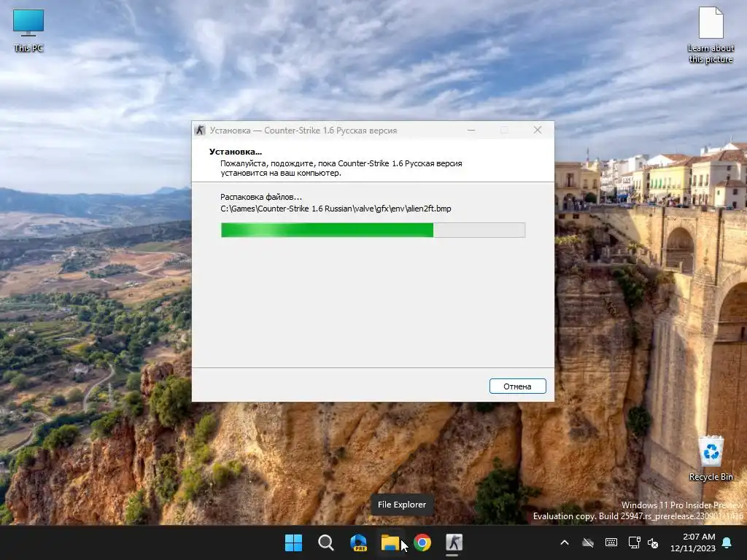The width and height of the screenshot is (747, 560).
Task: Click the installer progress bar
Action: point(373,230)
